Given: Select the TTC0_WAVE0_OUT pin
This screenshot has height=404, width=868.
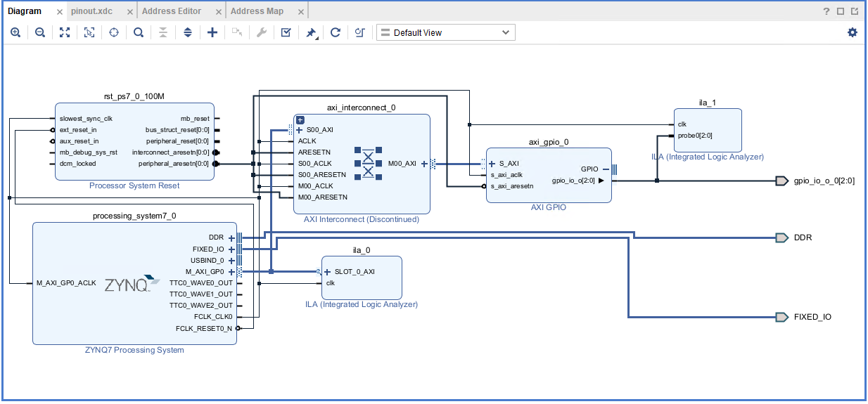Looking at the screenshot, I should pos(201,283).
